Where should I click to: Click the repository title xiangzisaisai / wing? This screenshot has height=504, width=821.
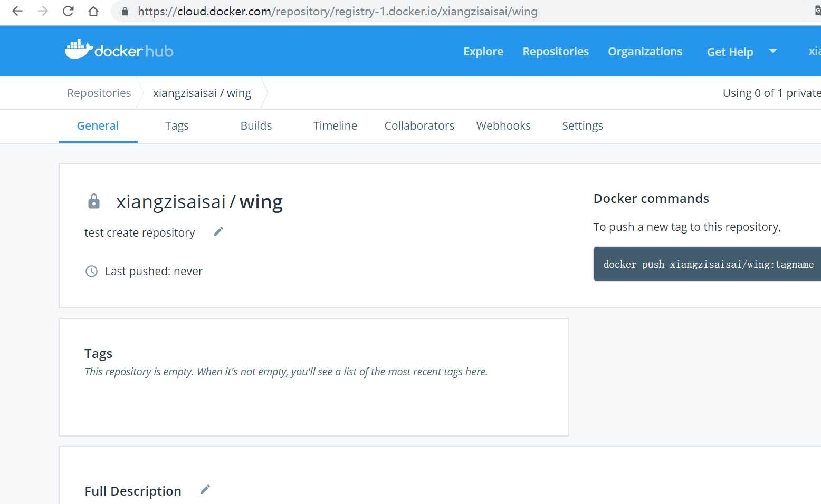(x=199, y=201)
